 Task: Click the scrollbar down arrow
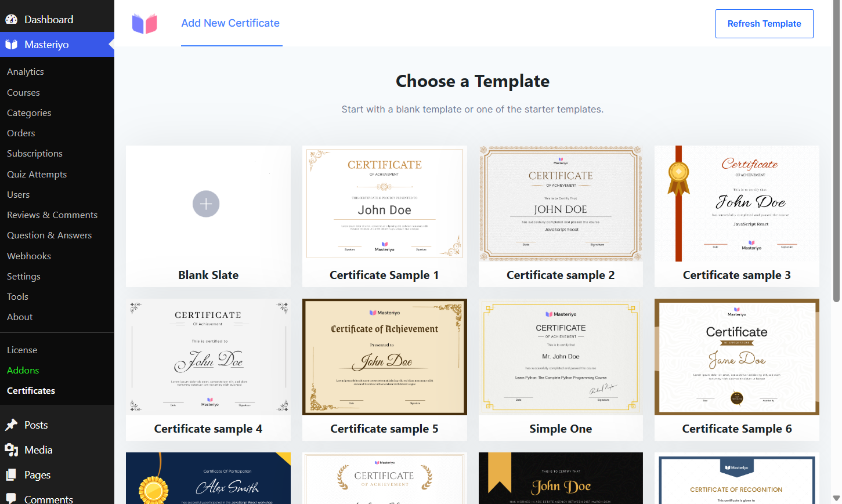[x=836, y=498]
